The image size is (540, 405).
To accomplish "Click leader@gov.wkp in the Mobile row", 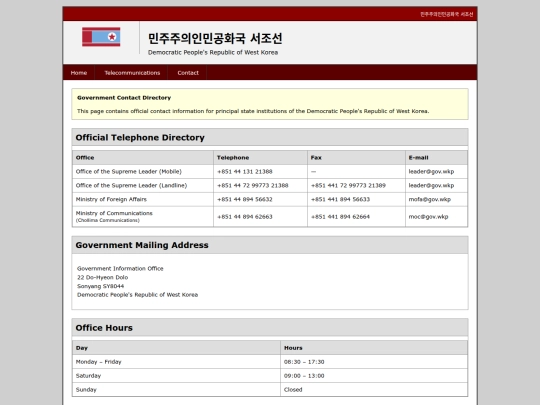I will tap(431, 172).
